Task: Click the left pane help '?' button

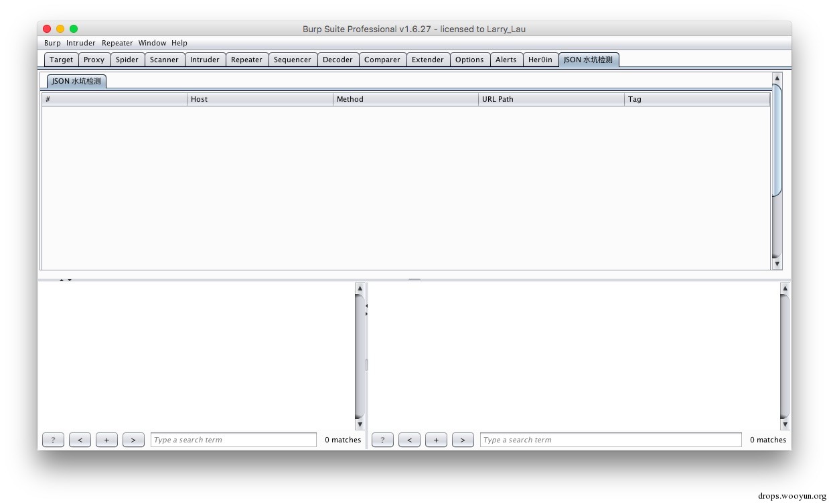Action: click(x=53, y=440)
